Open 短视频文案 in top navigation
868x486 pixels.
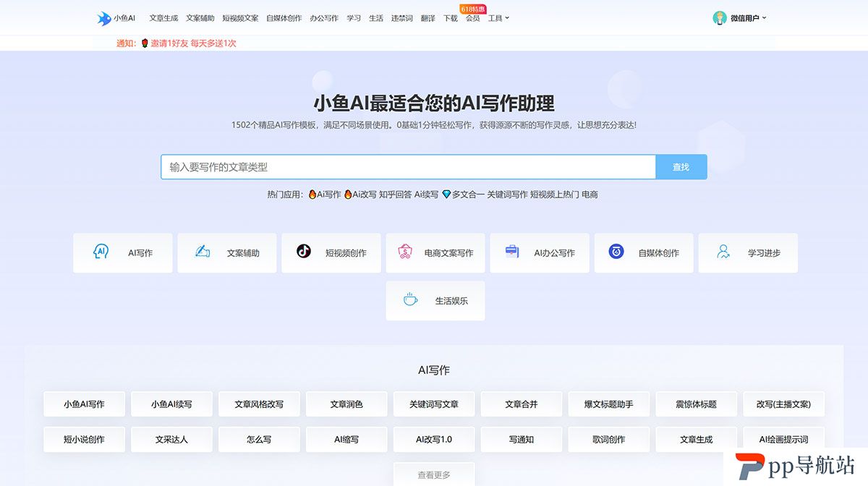240,18
